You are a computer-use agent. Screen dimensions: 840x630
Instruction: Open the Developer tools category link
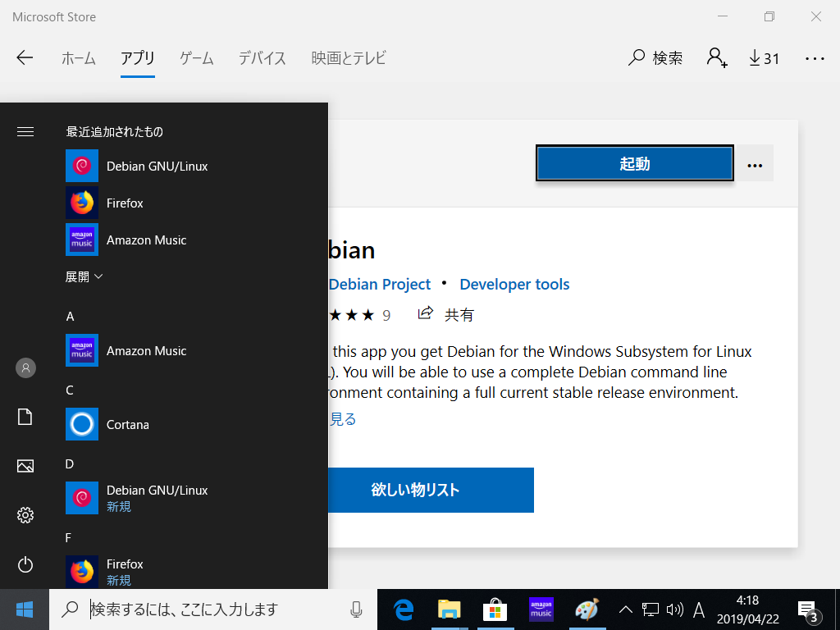[514, 285]
